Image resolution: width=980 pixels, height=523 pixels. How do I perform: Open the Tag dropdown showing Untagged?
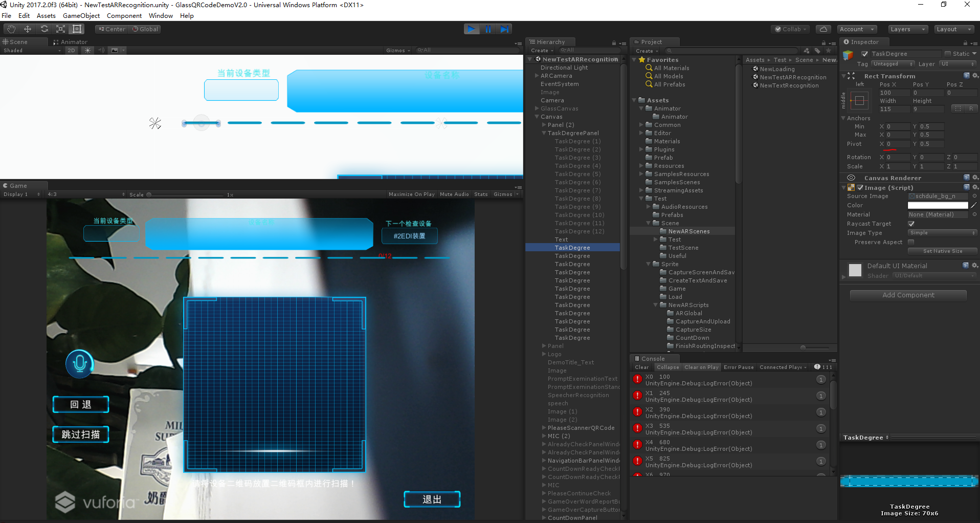tap(893, 64)
